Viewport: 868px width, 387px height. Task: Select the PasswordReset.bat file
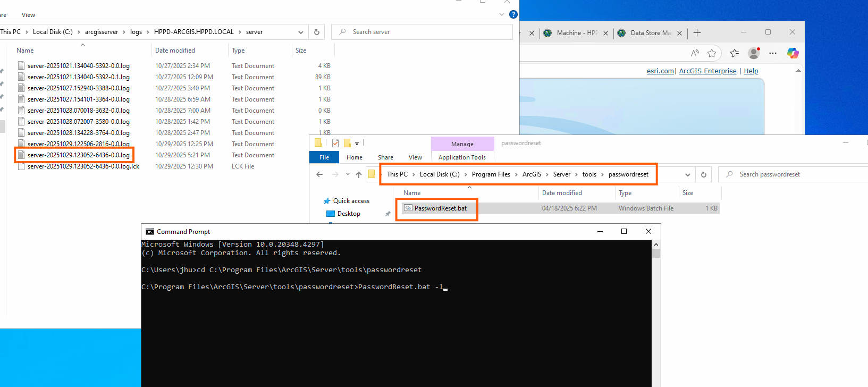pos(440,208)
